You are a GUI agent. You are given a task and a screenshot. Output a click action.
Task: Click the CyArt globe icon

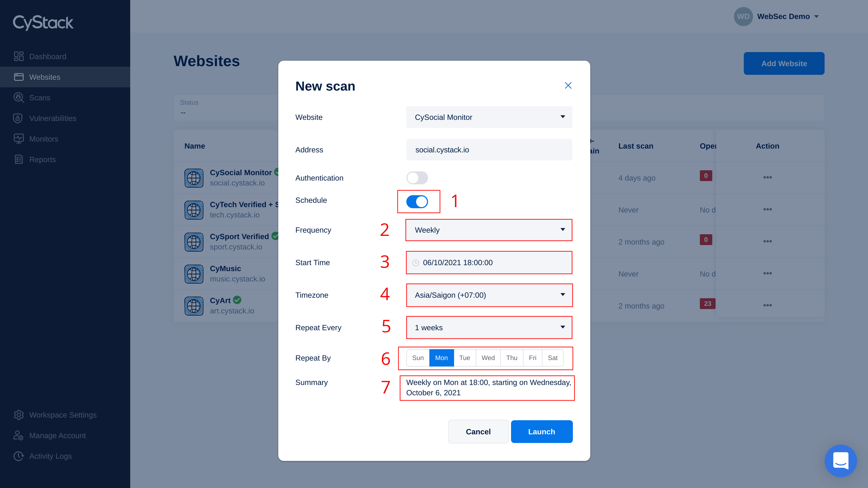[x=194, y=306]
